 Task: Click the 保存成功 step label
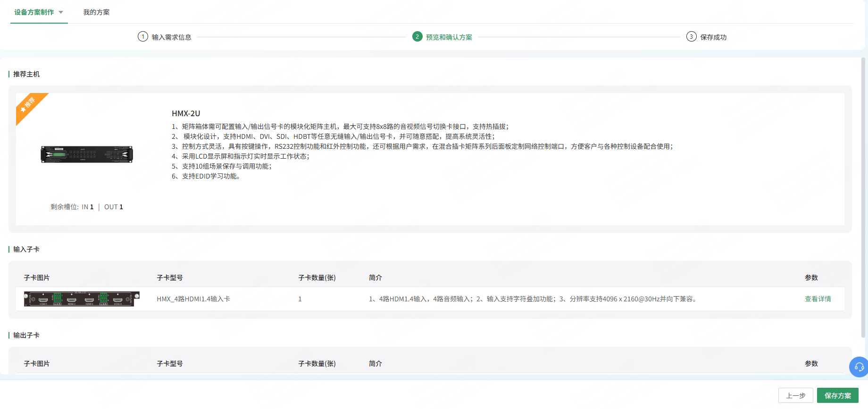click(x=713, y=37)
